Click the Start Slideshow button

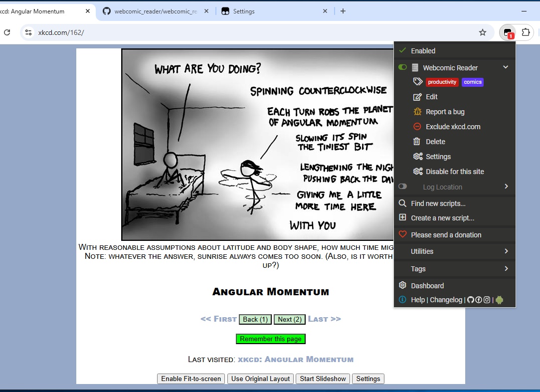pos(323,379)
